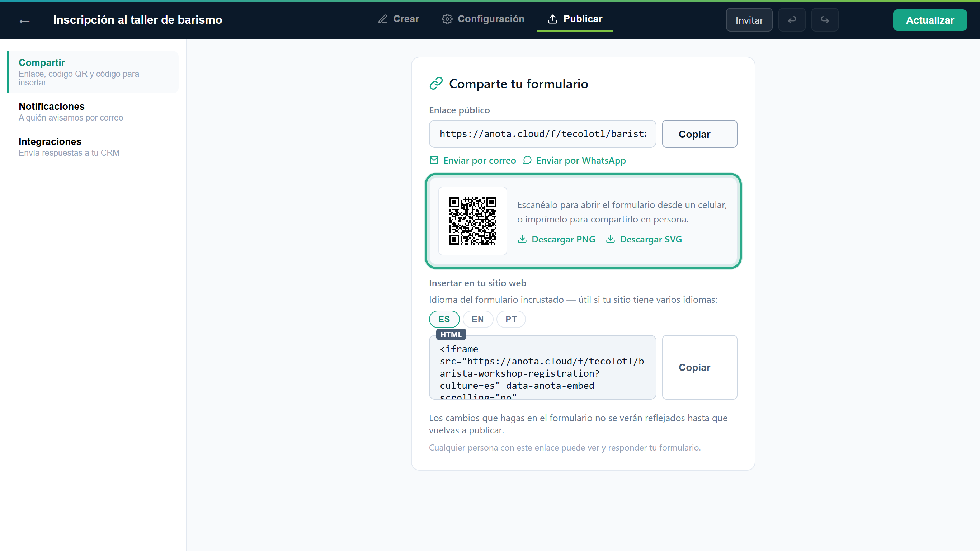Copy the public link with Copiar
The image size is (980, 551).
699,134
